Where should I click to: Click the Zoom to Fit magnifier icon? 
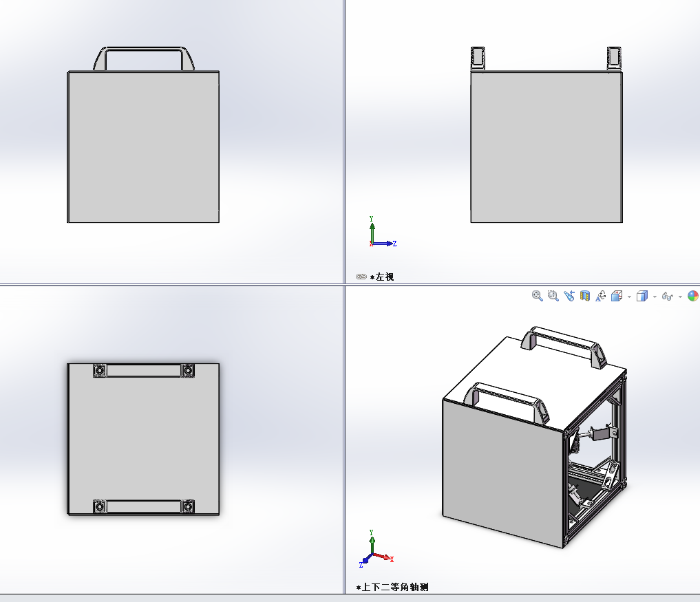point(537,296)
